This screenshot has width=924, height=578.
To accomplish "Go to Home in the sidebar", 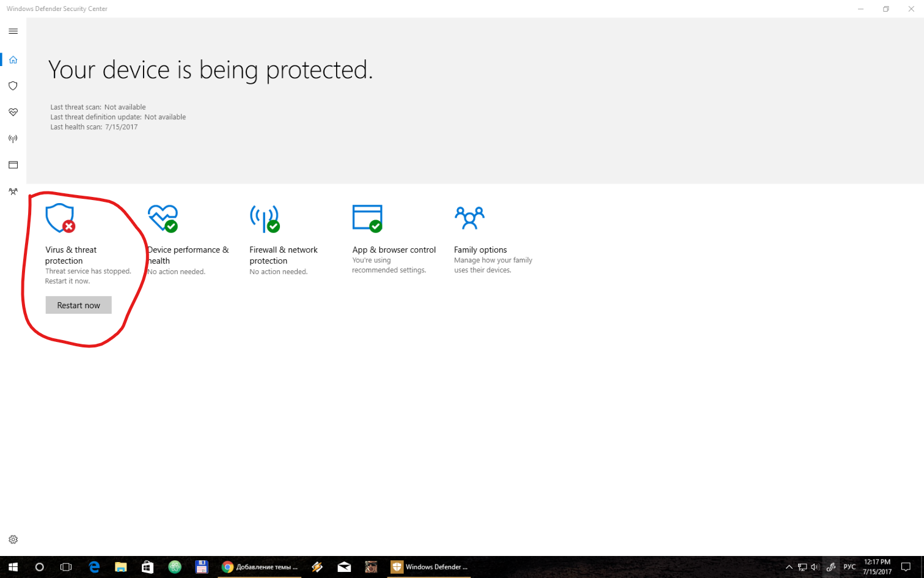I will point(13,59).
